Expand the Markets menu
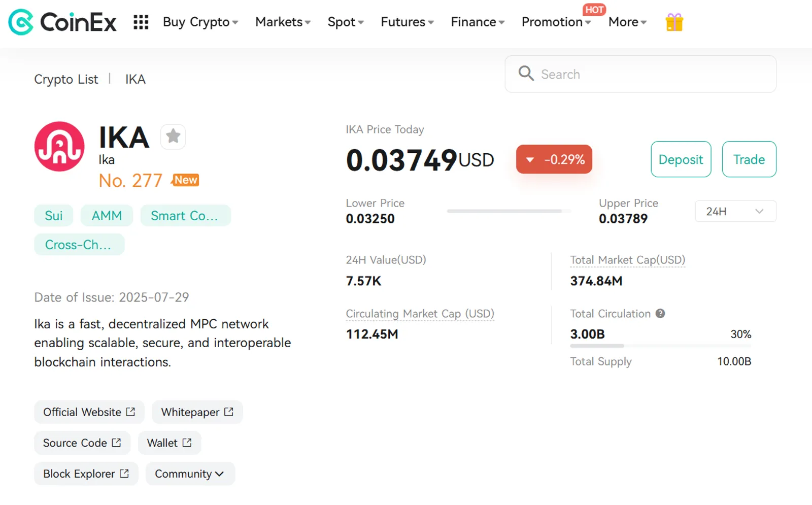Screen dimensions: 812x505 point(283,22)
